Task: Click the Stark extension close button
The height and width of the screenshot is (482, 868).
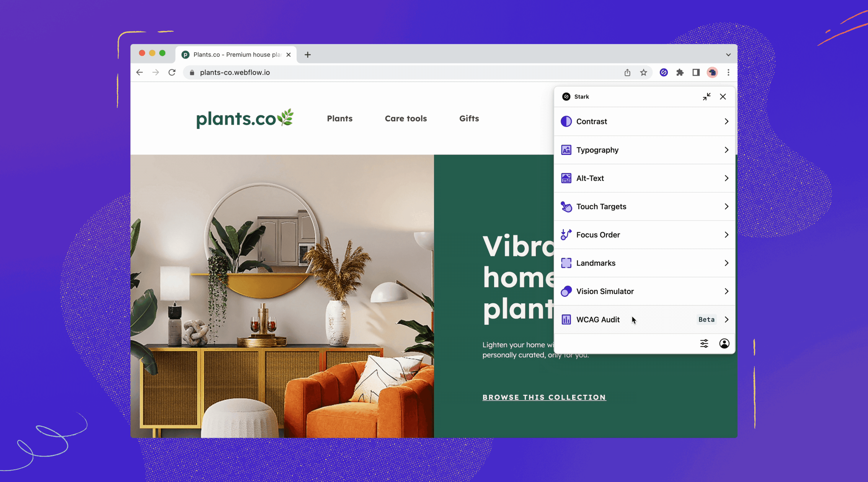Action: coord(723,96)
